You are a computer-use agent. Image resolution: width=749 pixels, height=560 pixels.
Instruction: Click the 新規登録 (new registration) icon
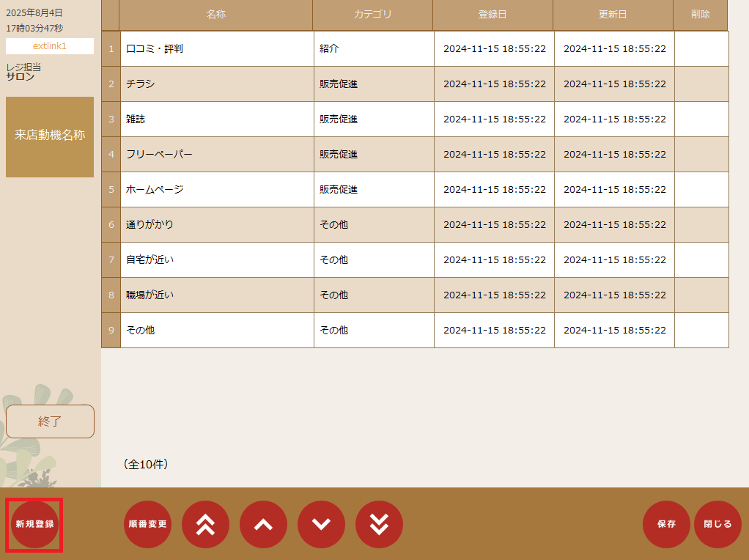34,525
